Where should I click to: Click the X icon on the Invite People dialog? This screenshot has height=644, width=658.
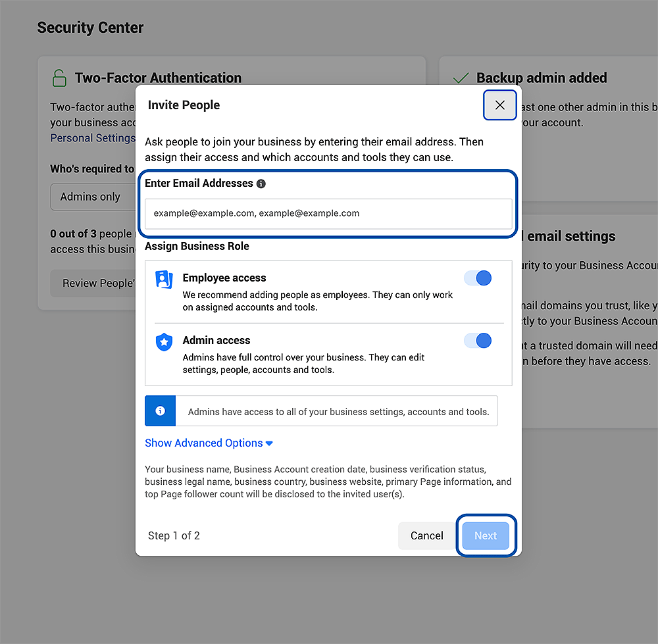pos(499,105)
